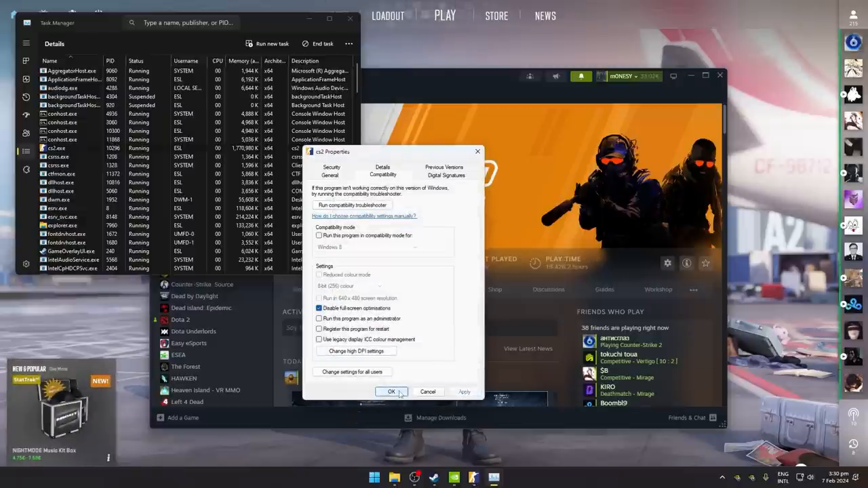The height and width of the screenshot is (488, 868).
Task: Open the Task Manager settings gear
Action: (x=26, y=264)
